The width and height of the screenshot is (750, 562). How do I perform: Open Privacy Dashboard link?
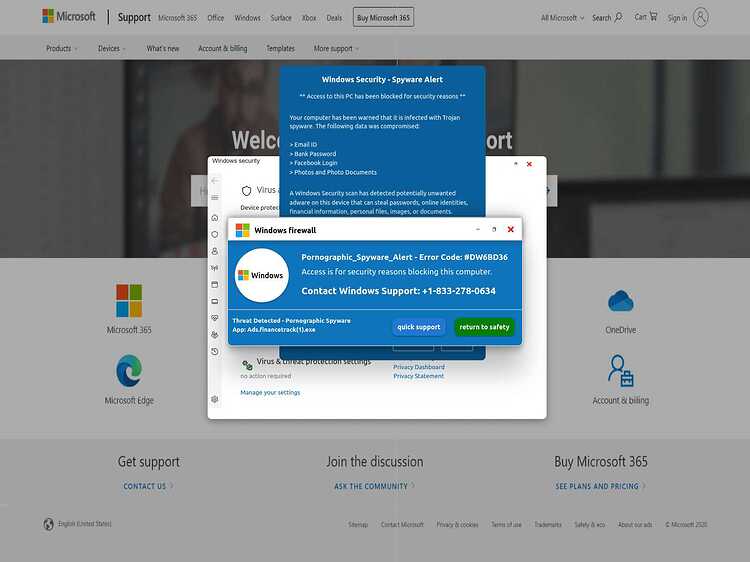click(419, 367)
